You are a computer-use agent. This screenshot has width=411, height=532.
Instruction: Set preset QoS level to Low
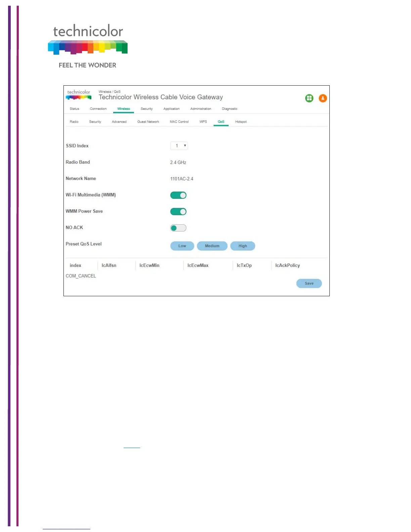coord(182,246)
